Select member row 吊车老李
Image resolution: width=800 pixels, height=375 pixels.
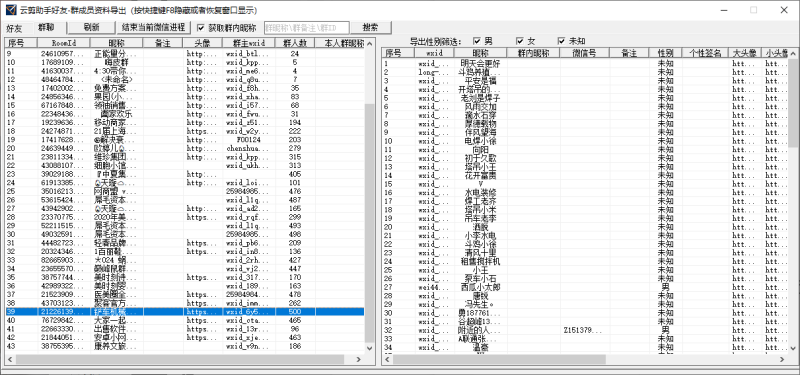point(585,218)
